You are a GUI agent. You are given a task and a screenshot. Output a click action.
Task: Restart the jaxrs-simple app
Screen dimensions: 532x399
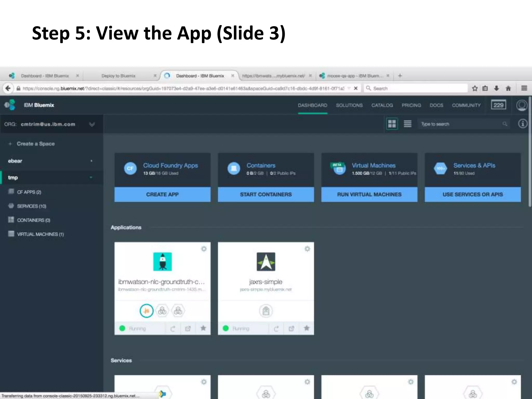click(x=276, y=329)
